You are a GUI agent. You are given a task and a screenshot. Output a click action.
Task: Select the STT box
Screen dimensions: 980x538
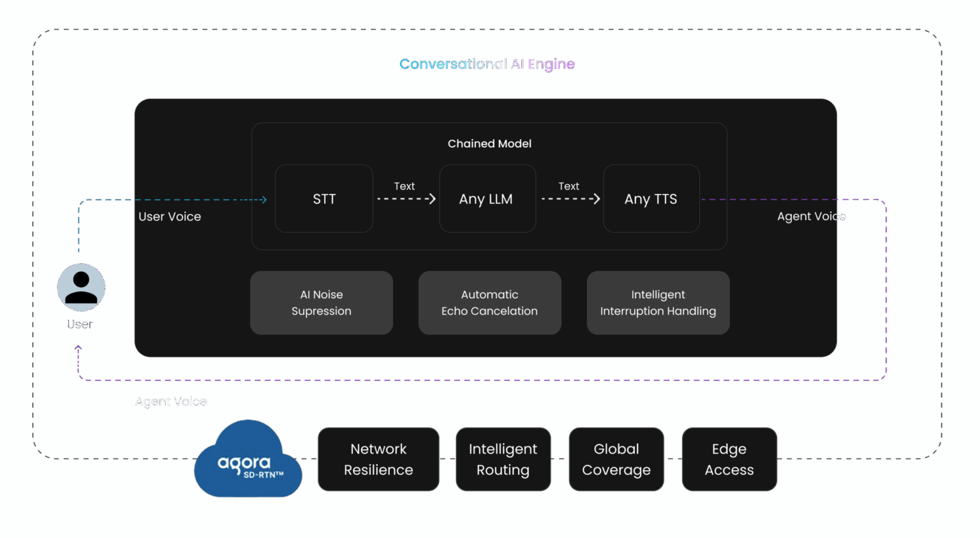coord(324,199)
